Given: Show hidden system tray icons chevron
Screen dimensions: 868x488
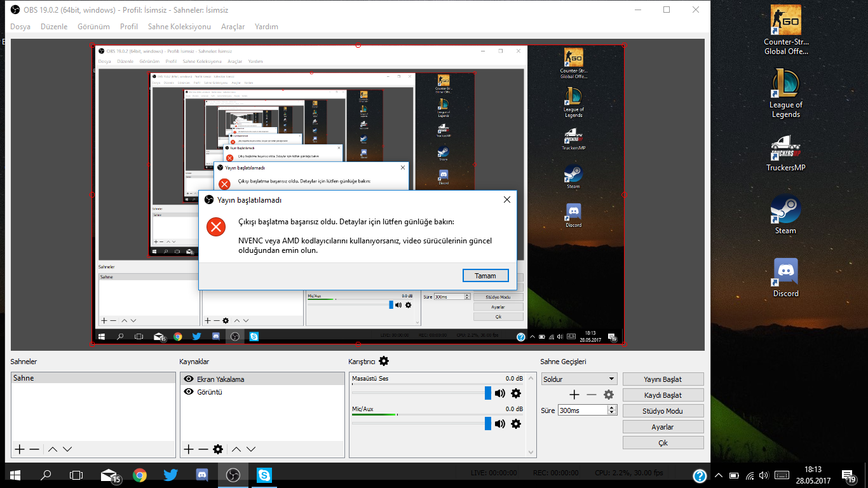Looking at the screenshot, I should pos(719,475).
